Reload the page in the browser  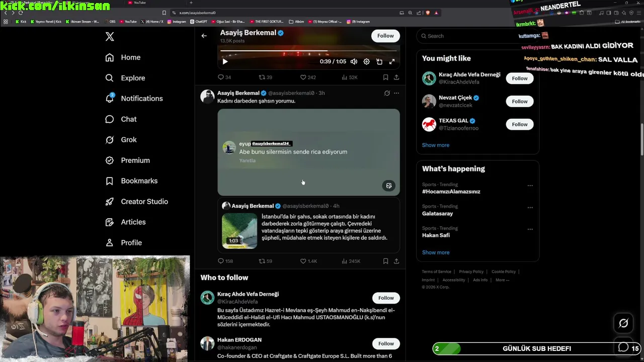(20, 13)
